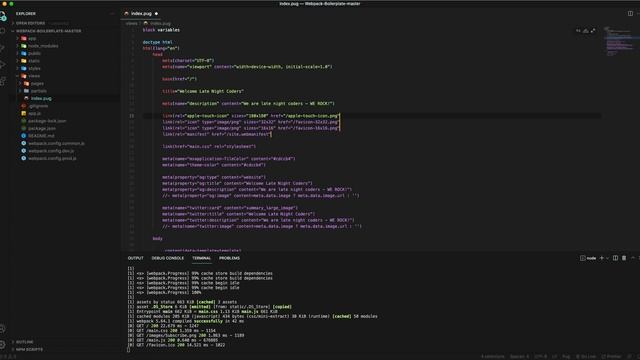Screen dimensions: 640x360
Task: Click the views breadcrumb segment
Action: coord(131,23)
